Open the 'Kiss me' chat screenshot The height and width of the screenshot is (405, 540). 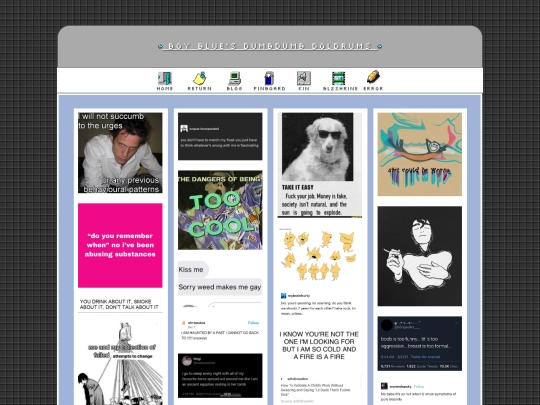(220, 283)
